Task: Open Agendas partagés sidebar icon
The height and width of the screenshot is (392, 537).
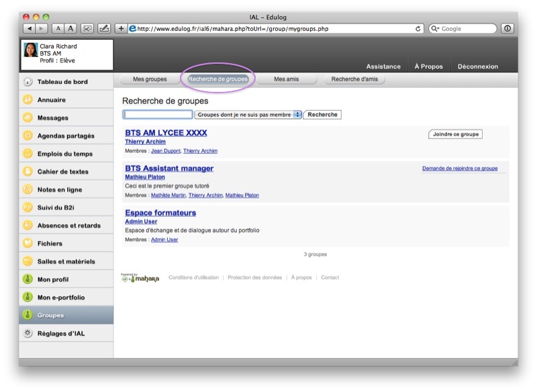Action: coord(28,136)
